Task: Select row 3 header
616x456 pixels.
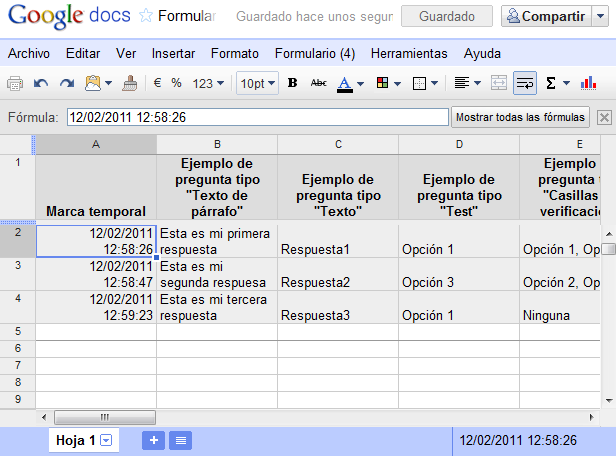Action: [x=18, y=274]
